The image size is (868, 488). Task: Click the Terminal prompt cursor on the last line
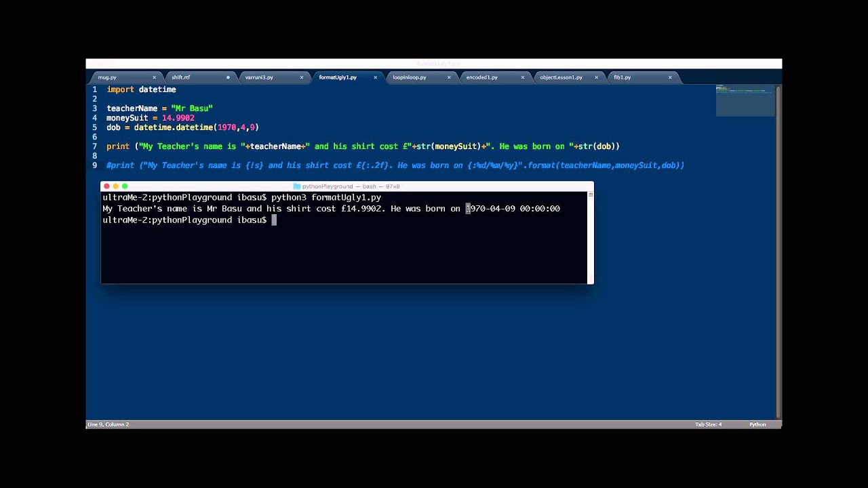(274, 220)
